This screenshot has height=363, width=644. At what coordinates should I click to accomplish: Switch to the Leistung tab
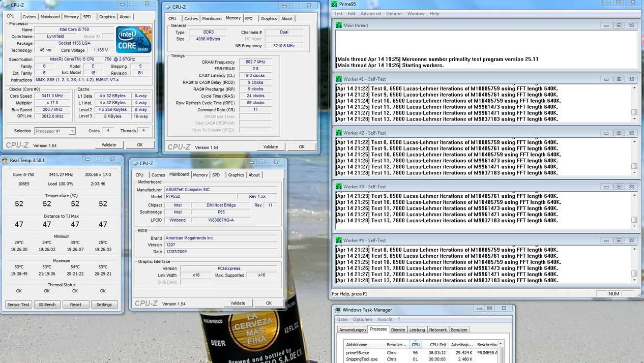417,329
